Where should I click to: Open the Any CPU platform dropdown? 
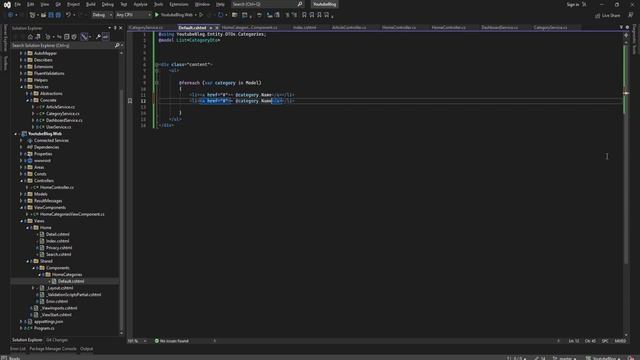(133, 15)
